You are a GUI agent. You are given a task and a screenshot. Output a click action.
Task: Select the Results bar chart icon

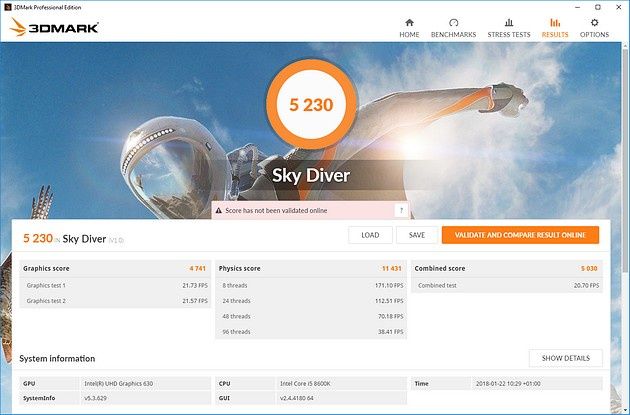point(555,22)
